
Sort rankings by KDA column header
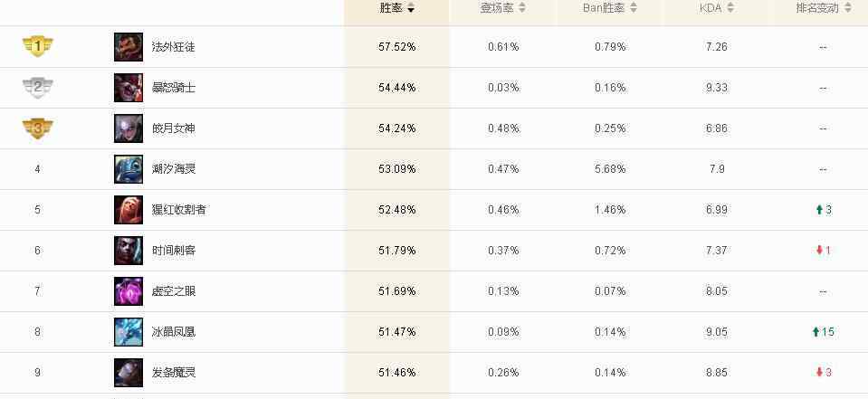tap(717, 8)
